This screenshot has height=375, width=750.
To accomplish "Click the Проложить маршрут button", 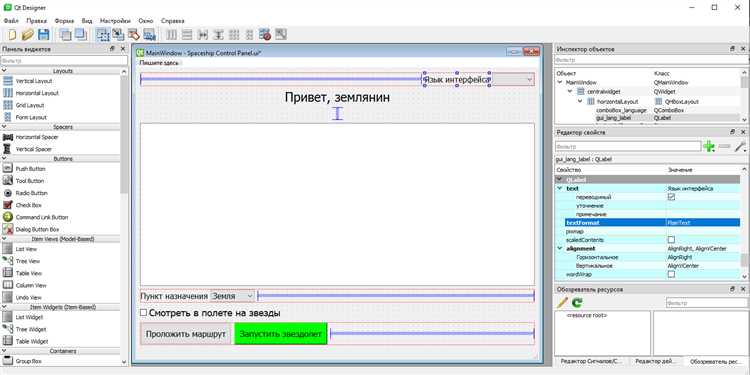I will [186, 334].
